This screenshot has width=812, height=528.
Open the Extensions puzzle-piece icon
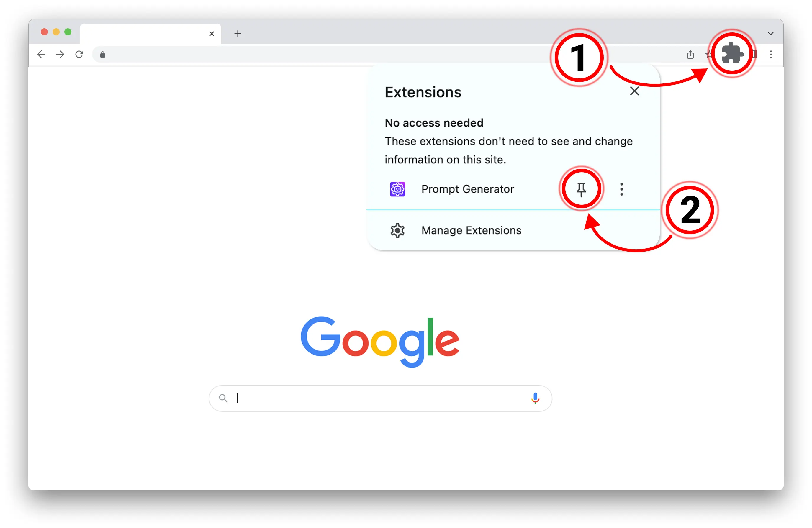coord(732,53)
